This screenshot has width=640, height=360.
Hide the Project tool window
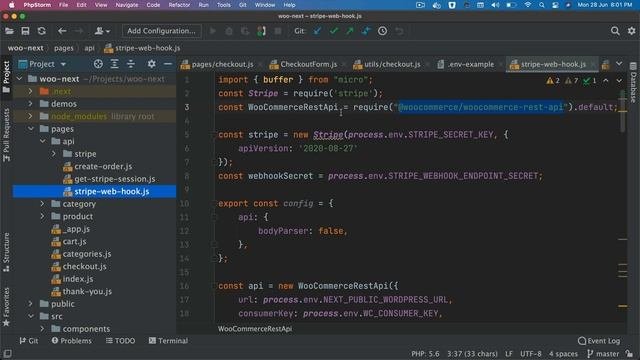(168, 64)
